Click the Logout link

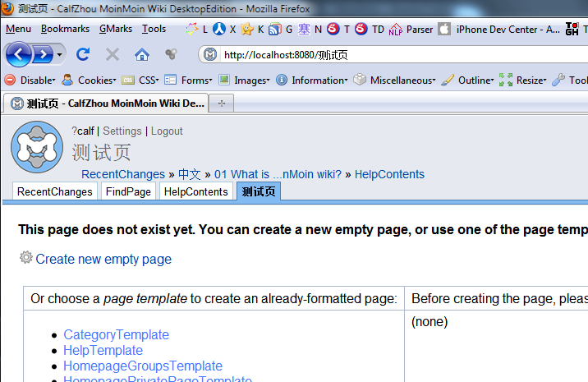[x=167, y=131]
